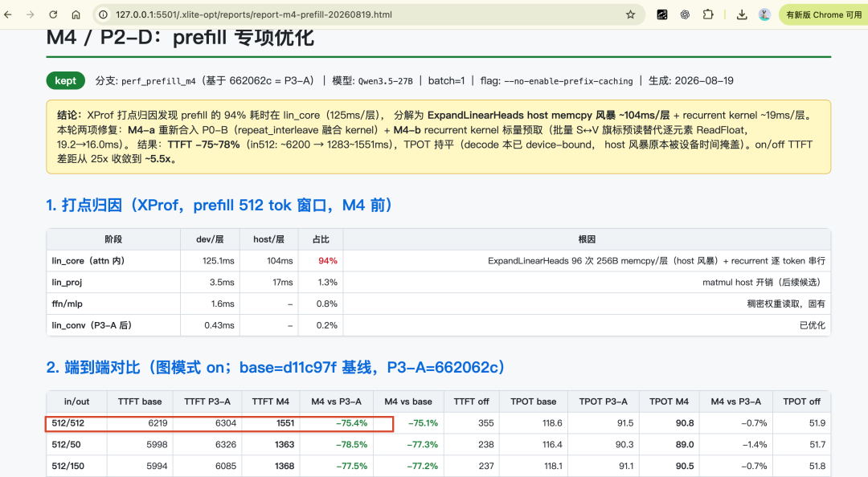Click the -77.2% value
The width and height of the screenshot is (868, 477).
click(422, 467)
